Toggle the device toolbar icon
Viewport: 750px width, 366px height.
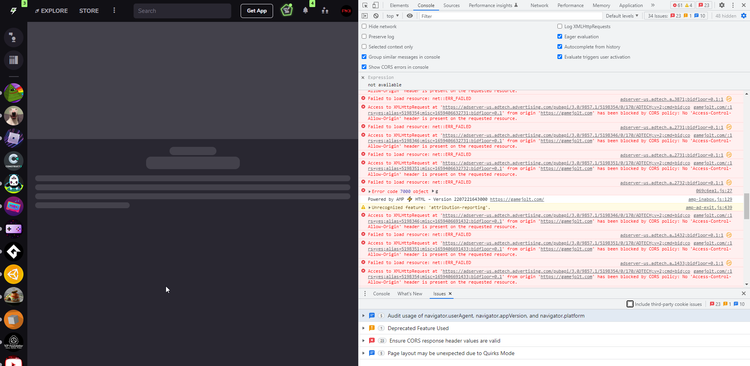tap(375, 5)
